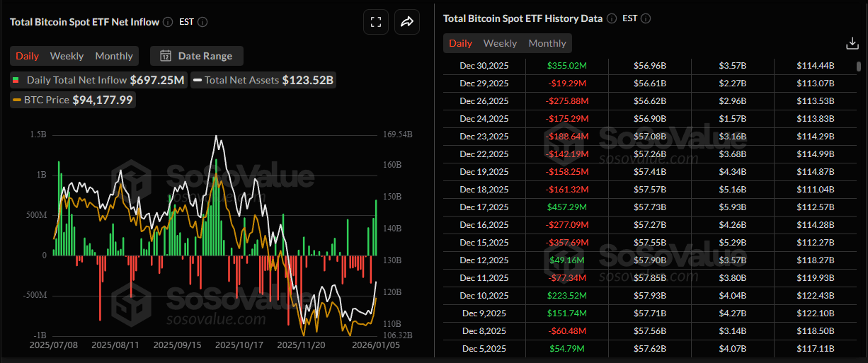Click the -$161.32M outflow value
This screenshot has width=868, height=363.
coord(567,190)
